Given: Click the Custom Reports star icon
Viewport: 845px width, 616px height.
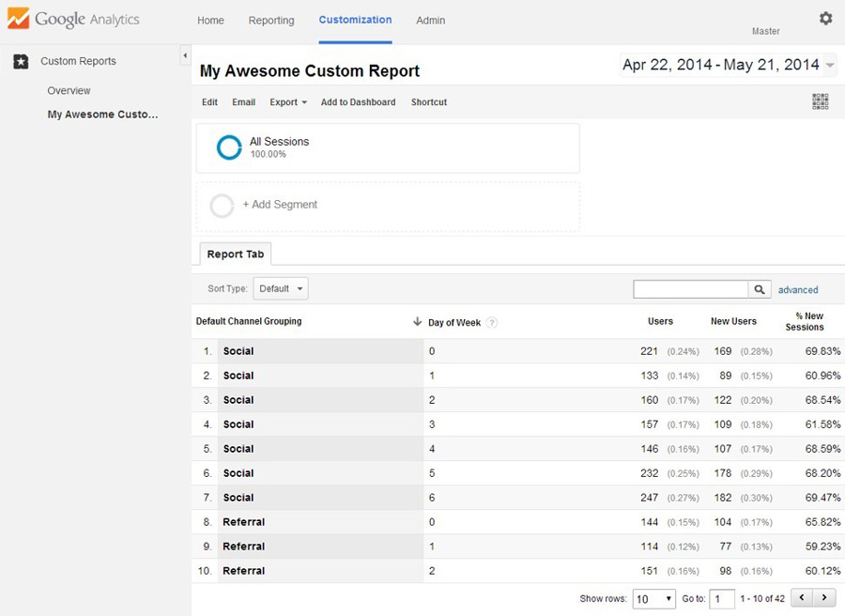Looking at the screenshot, I should (21, 62).
